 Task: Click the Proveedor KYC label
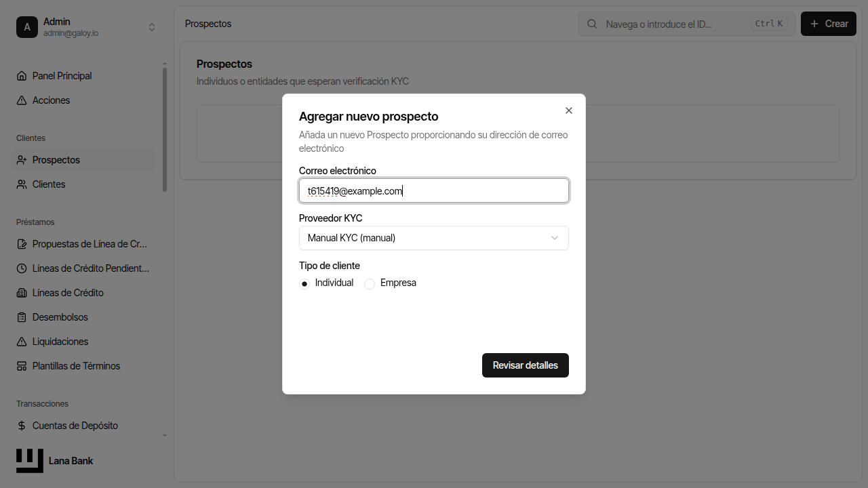point(331,218)
